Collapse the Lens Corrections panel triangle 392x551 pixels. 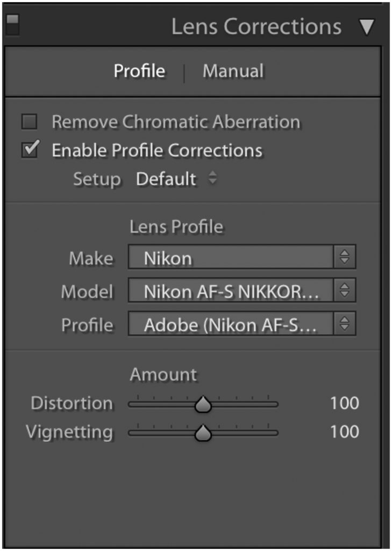tap(367, 27)
